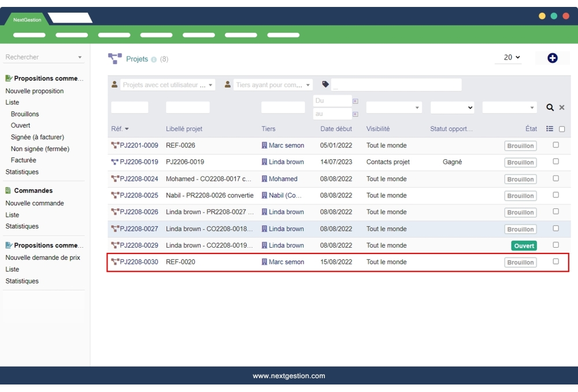578x392 pixels.
Task: Tick the checkbox on row PJ2201-0009
Action: click(x=556, y=145)
